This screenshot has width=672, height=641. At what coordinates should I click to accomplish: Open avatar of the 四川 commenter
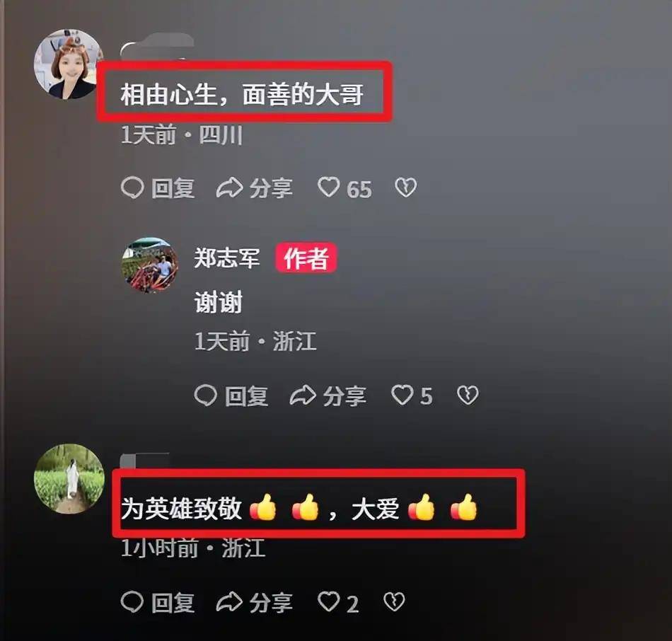[x=69, y=64]
